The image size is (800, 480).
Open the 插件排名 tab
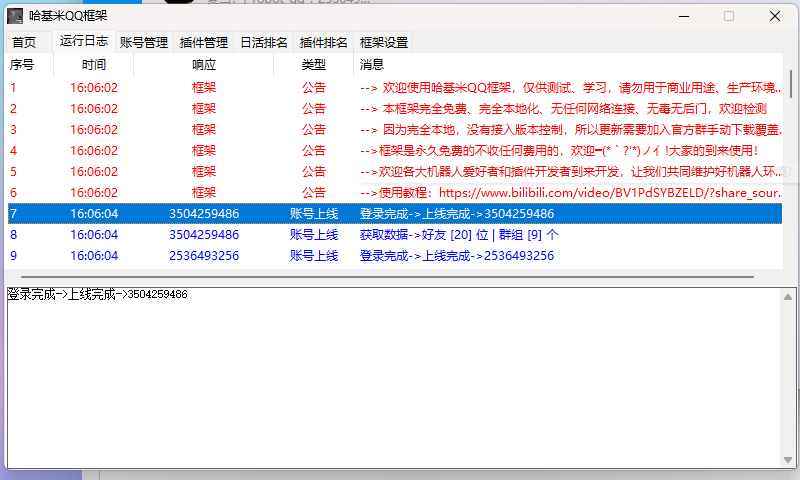(x=324, y=43)
